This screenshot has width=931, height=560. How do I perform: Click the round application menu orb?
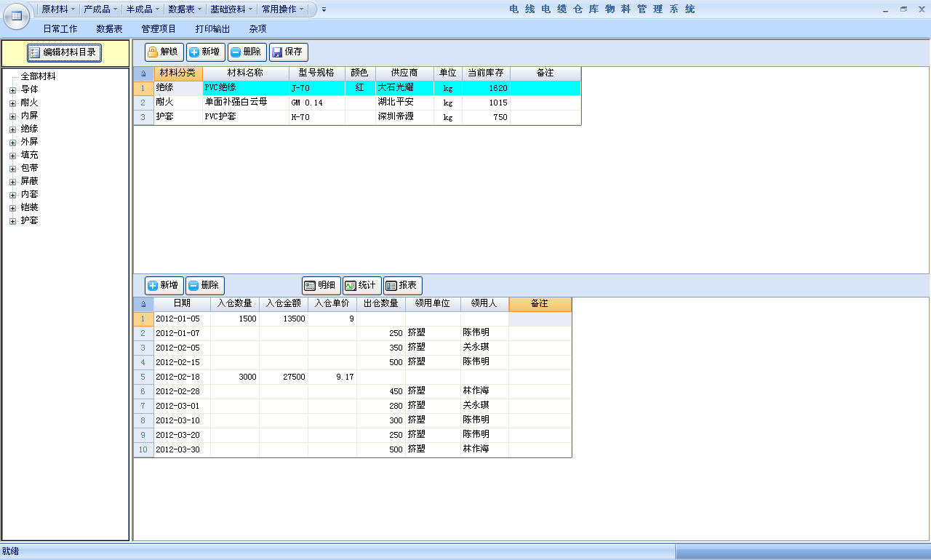(16, 15)
